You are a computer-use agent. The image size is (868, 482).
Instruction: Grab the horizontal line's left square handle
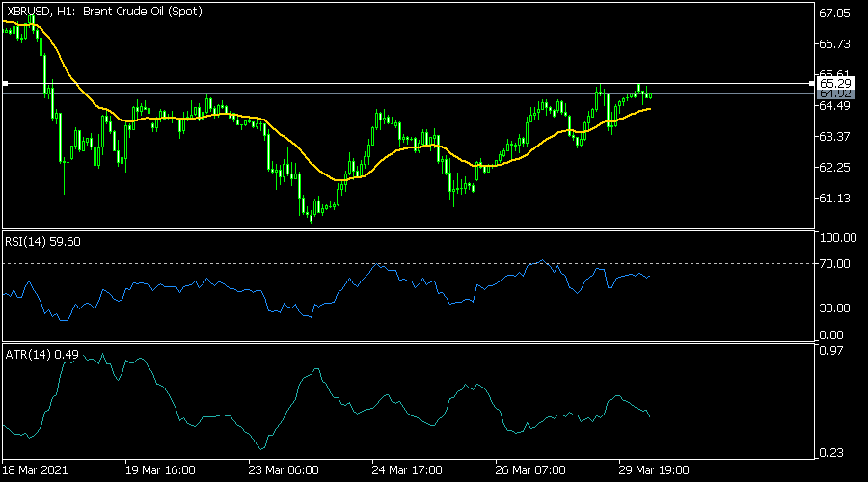coord(5,84)
